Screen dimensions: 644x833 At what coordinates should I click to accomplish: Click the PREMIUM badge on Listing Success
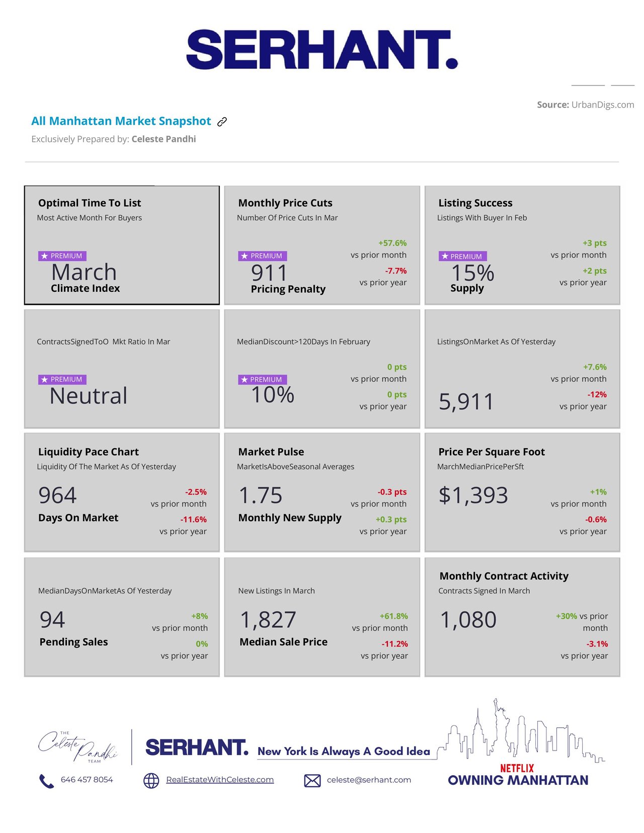(462, 257)
